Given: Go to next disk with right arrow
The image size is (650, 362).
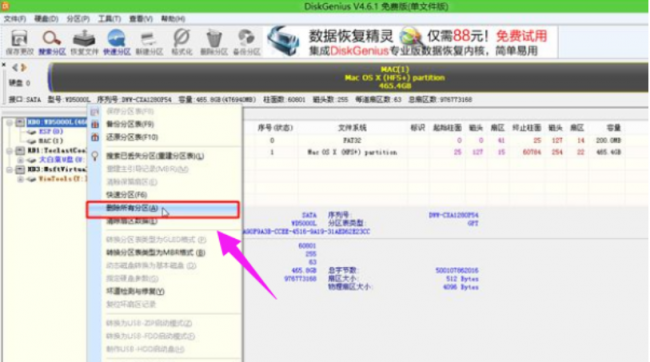Looking at the screenshot, I should pyautogui.click(x=24, y=67).
